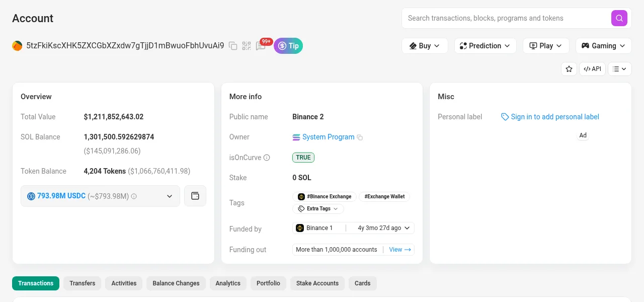Viewport: 644px width, 302px height.
Task: Click the Ad label
Action: [583, 135]
